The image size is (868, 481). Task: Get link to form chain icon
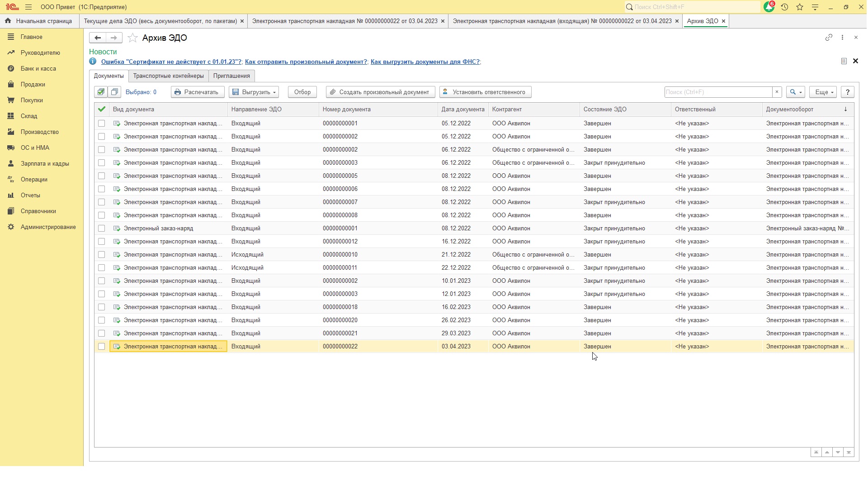pos(829,38)
